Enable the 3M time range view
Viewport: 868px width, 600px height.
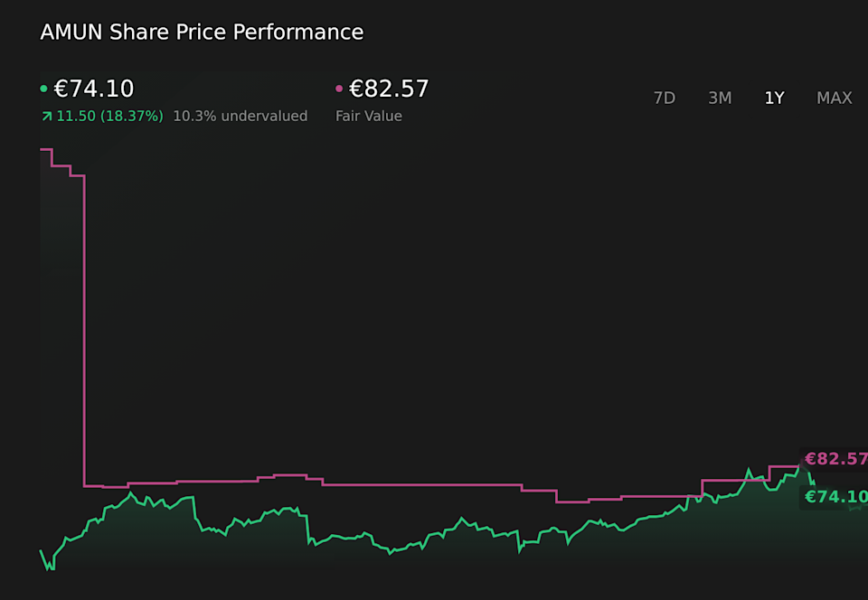(720, 98)
